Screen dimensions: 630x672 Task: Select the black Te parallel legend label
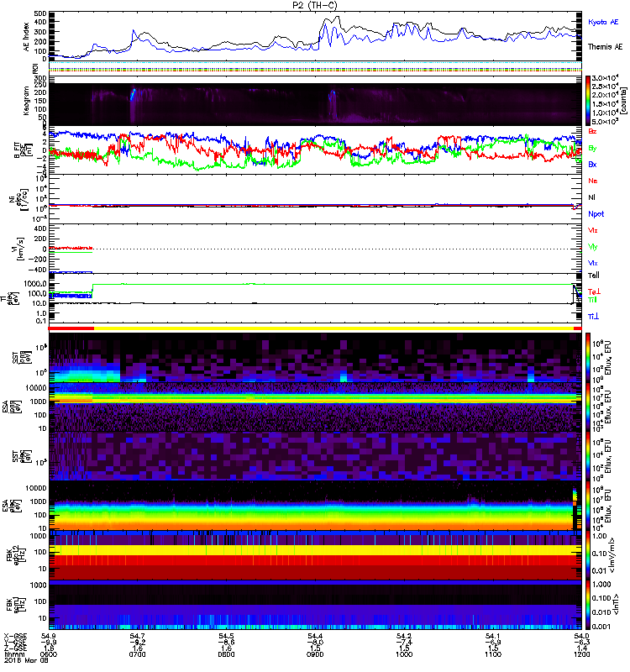593,276
